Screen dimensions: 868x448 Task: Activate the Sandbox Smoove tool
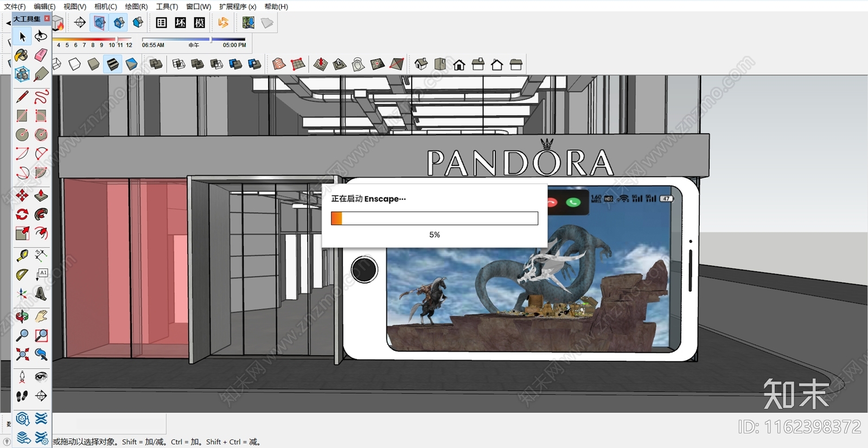tap(321, 65)
